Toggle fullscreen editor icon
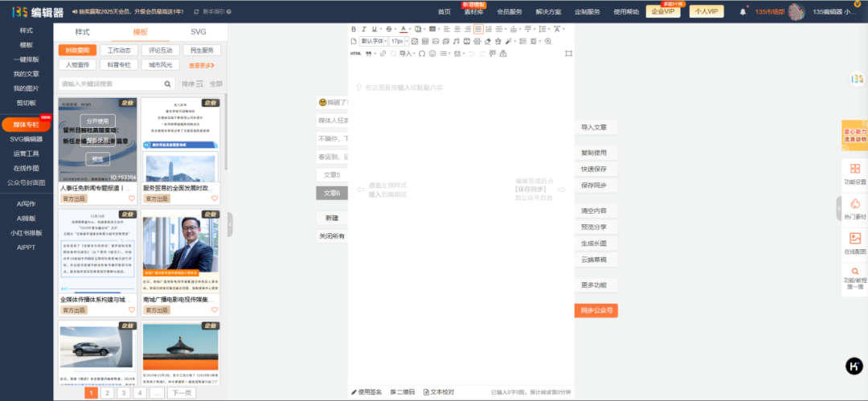This screenshot has width=868, height=401. 568,53
